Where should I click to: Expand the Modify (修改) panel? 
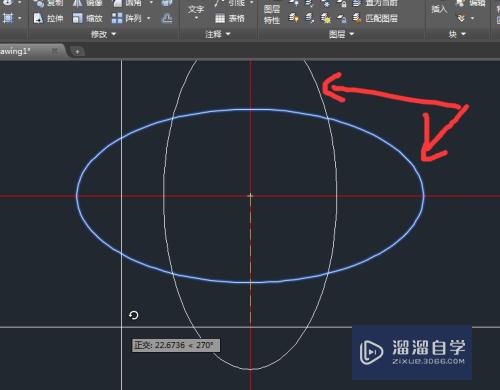coord(103,34)
